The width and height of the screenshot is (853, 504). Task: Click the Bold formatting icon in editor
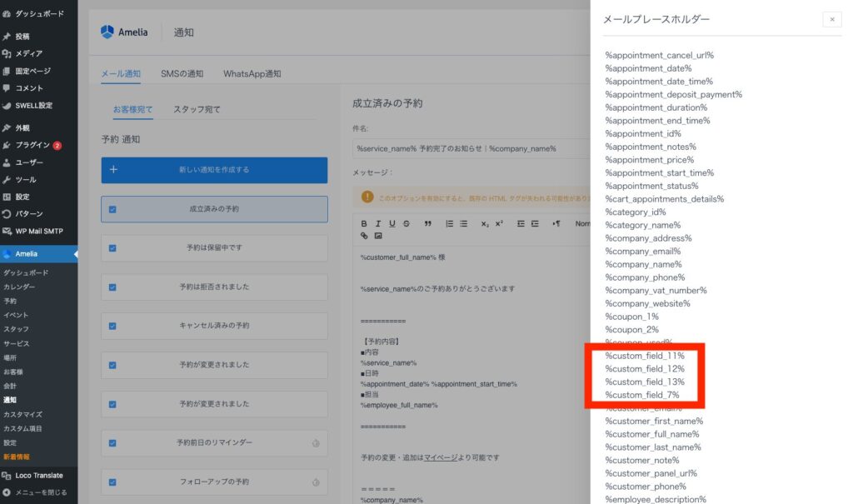[364, 223]
